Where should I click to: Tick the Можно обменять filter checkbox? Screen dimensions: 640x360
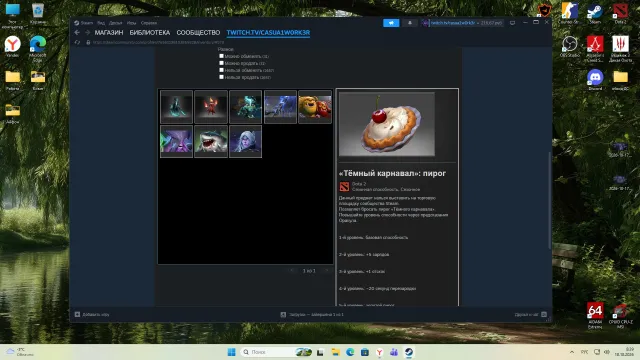point(221,56)
